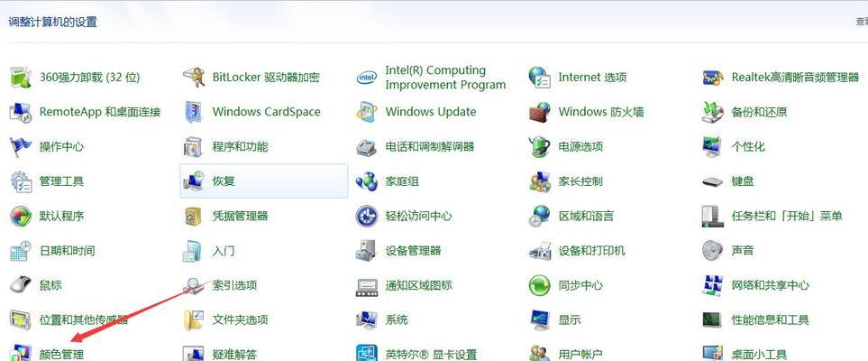The width and height of the screenshot is (868, 361).
Task: Open the 声音 speaker icon
Action: (x=713, y=251)
